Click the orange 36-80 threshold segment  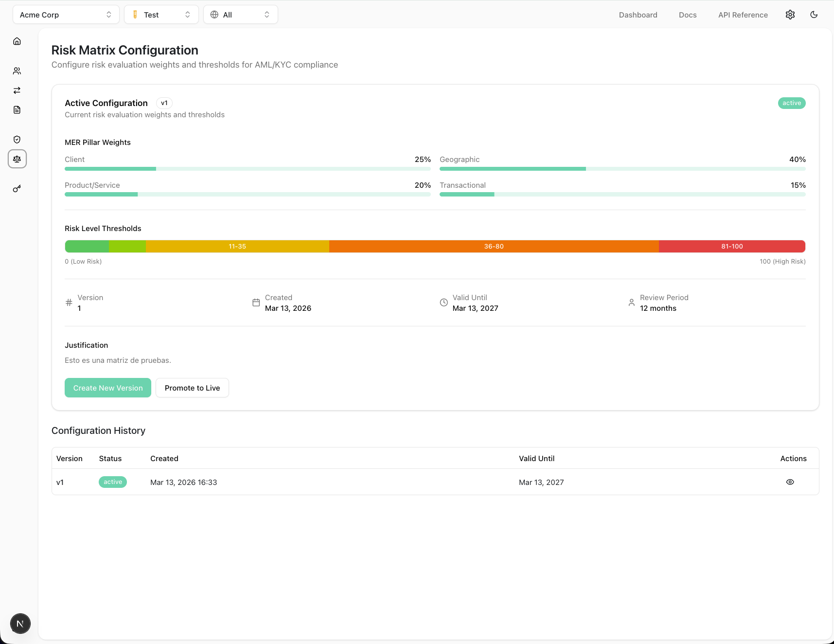coord(494,246)
